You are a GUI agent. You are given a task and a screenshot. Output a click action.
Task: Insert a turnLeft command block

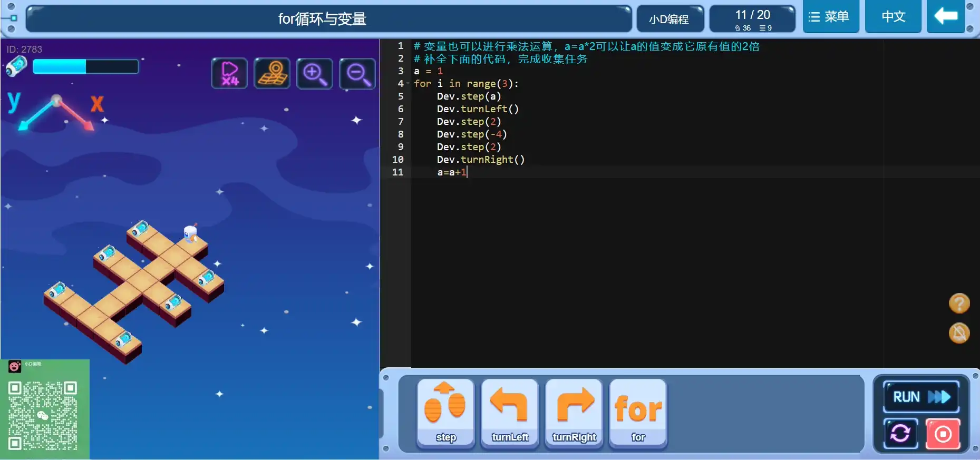tap(510, 414)
